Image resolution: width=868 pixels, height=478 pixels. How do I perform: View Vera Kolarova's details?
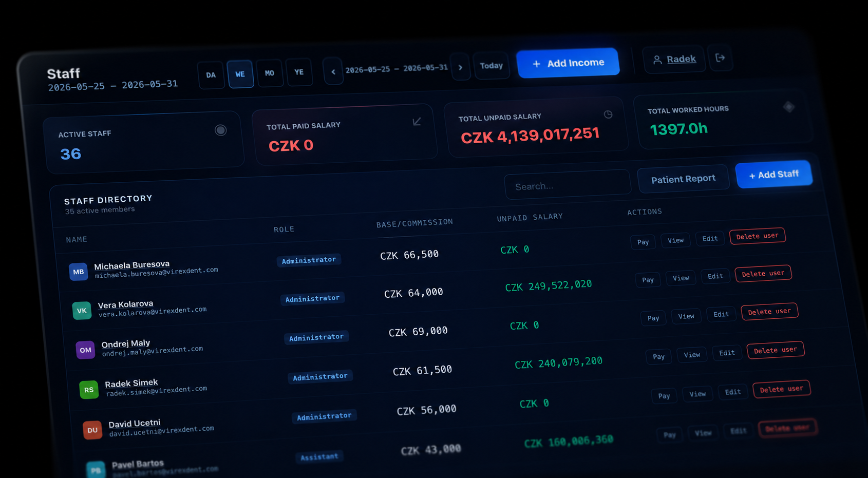point(681,278)
